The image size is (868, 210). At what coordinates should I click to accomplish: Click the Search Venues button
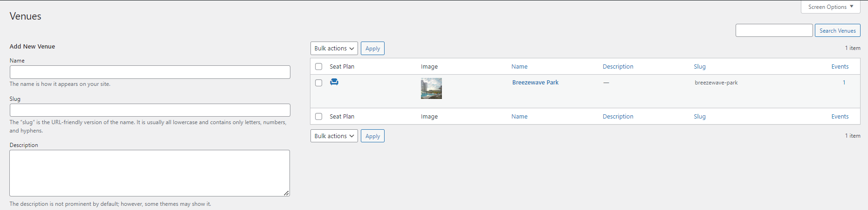[x=837, y=31]
